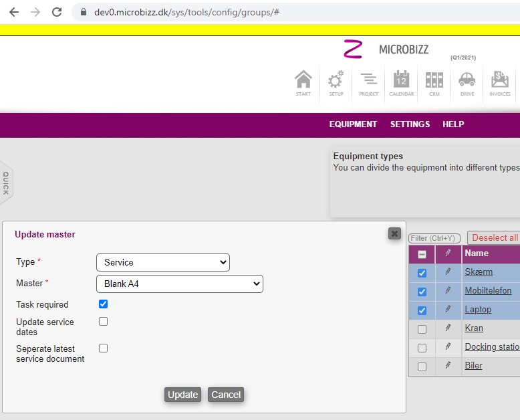Open the Start home icon

pyautogui.click(x=303, y=83)
